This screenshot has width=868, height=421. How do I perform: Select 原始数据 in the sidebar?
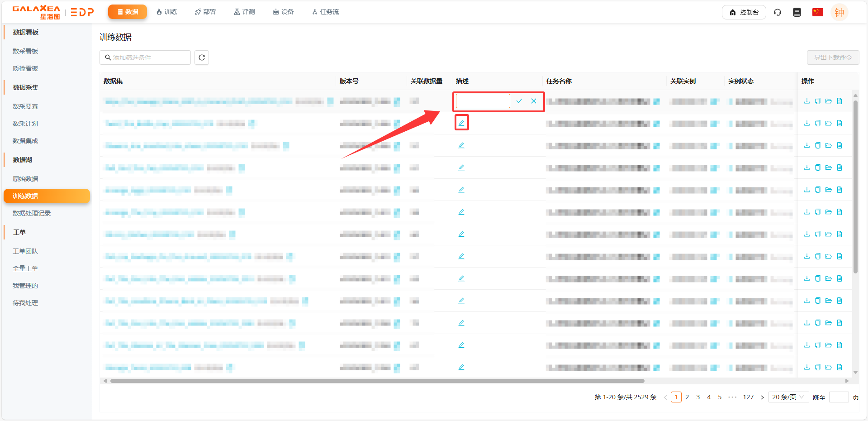25,179
